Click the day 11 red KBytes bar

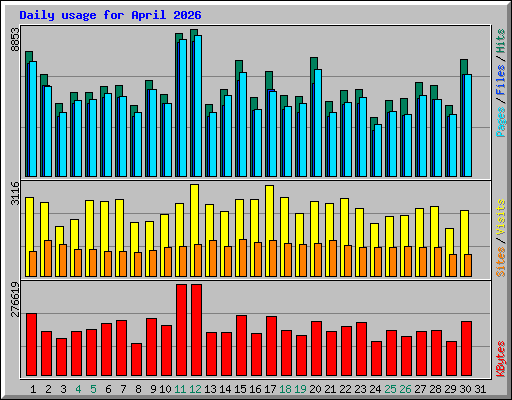tap(181, 330)
